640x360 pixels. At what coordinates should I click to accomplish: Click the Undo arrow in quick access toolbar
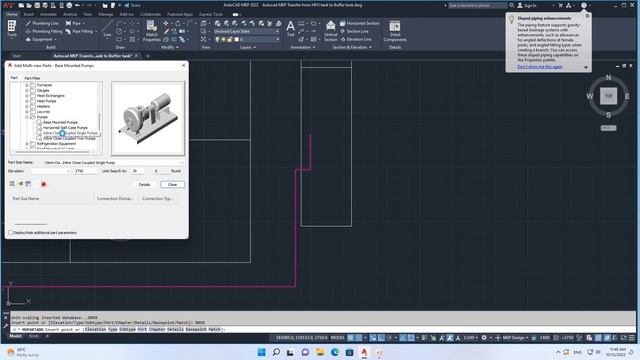(78, 5)
